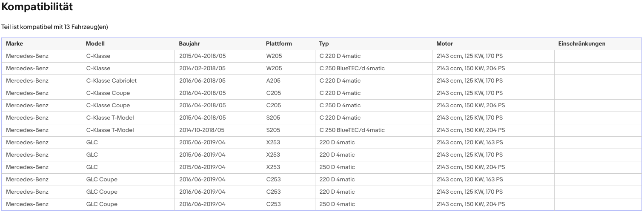Click the Plattform column header
This screenshot has width=644, height=212.
pos(279,44)
